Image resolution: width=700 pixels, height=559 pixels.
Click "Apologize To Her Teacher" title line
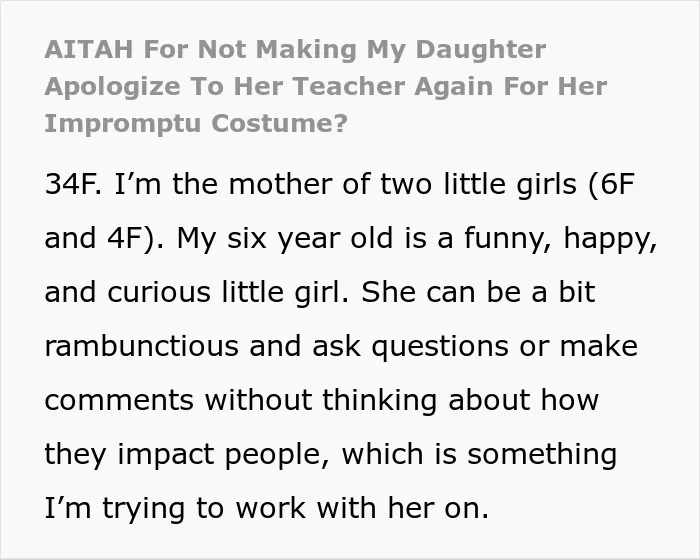click(x=225, y=87)
